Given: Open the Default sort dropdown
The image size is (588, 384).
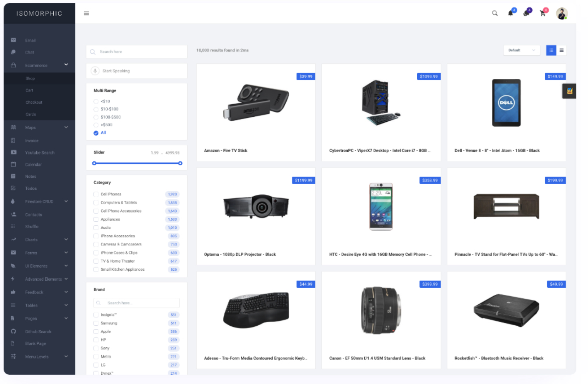Looking at the screenshot, I should coord(522,50).
